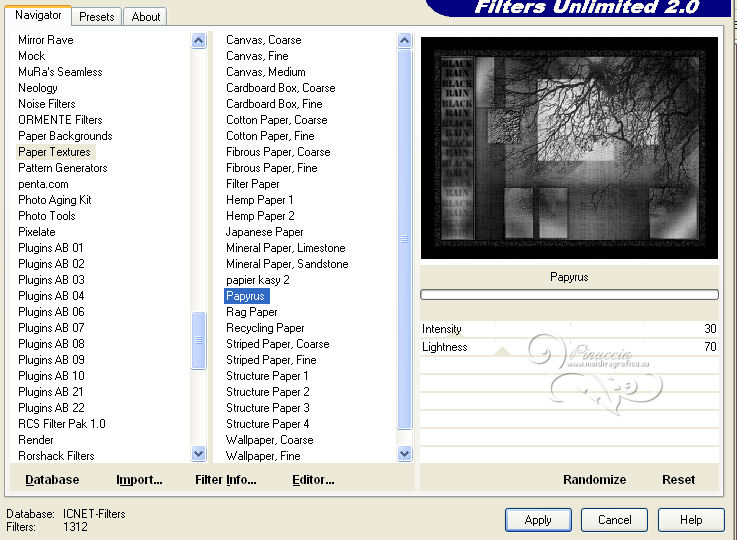Select the Canvas, Coarse filter
Screen dimensions: 737x540
tap(264, 40)
